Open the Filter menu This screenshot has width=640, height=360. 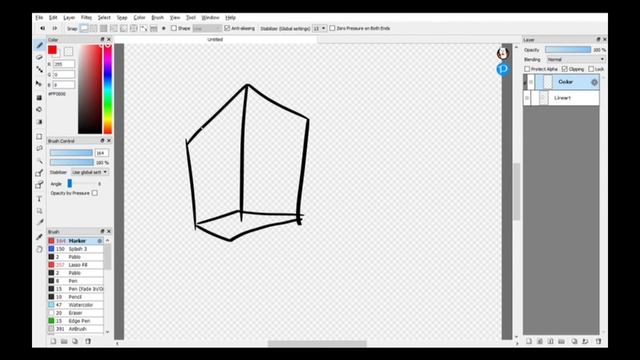coord(86,18)
